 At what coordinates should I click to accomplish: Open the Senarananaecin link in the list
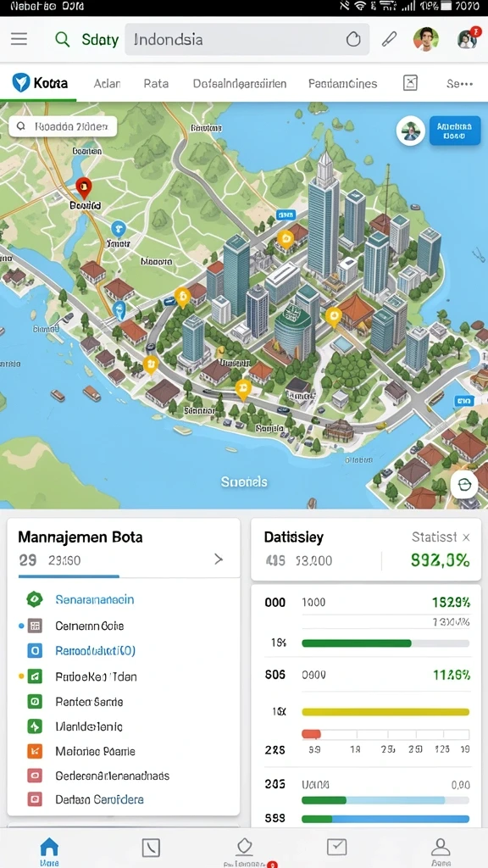click(x=95, y=599)
